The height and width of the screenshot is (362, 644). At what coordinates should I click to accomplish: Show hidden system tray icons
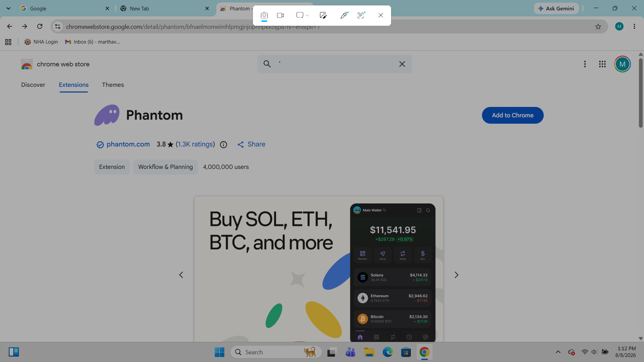(558, 352)
